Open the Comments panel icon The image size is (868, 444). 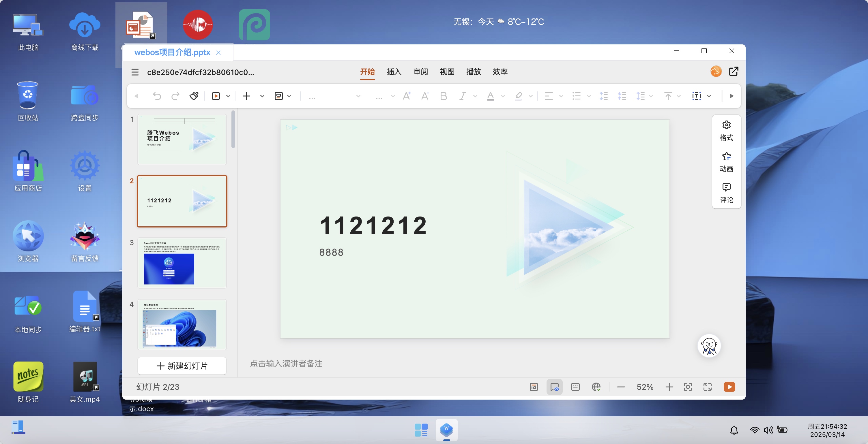726,187
